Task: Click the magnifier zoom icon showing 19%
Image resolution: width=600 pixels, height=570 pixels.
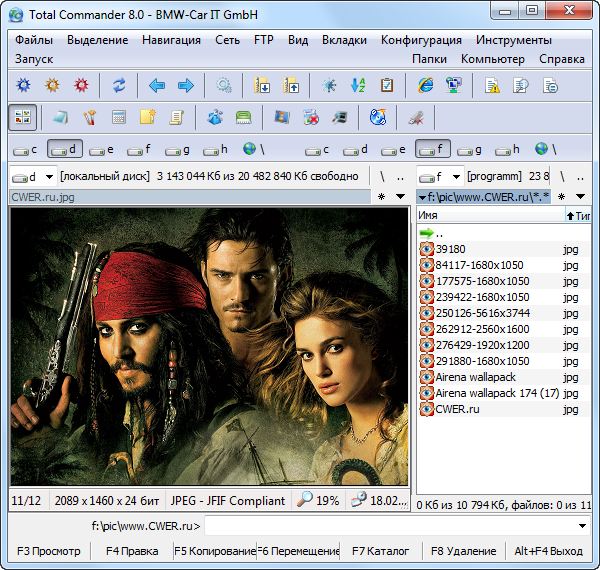Action: [304, 500]
